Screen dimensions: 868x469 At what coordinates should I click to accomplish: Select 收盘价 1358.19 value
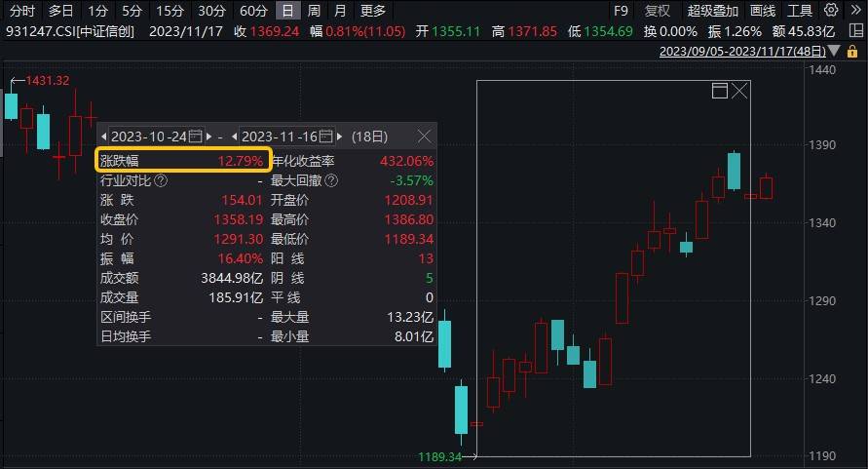(x=238, y=219)
